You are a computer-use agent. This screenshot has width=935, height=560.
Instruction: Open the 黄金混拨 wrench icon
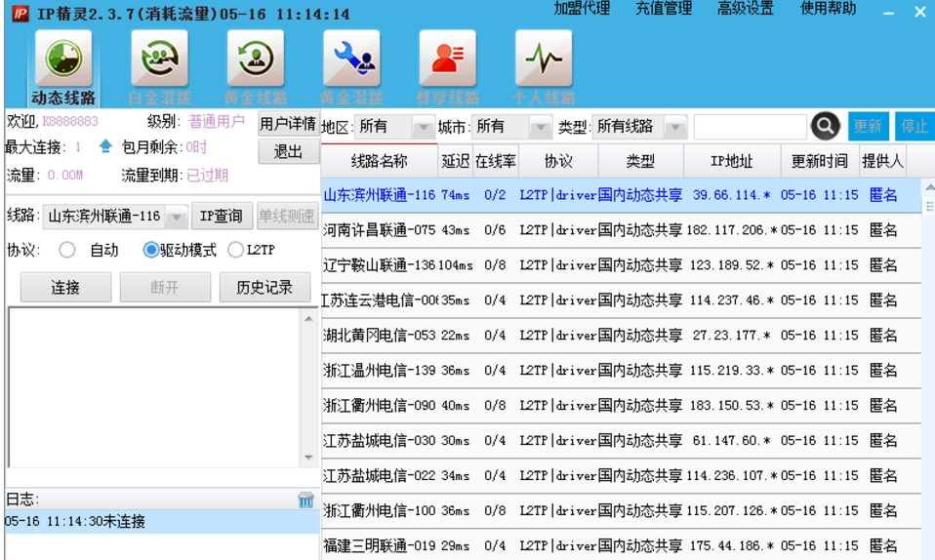pyautogui.click(x=351, y=60)
